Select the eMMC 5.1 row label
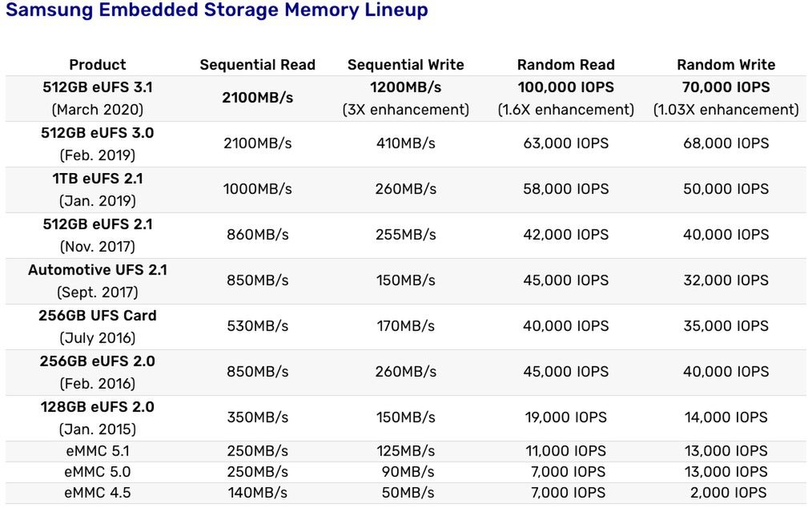This screenshot has width=812, height=508. [98, 451]
